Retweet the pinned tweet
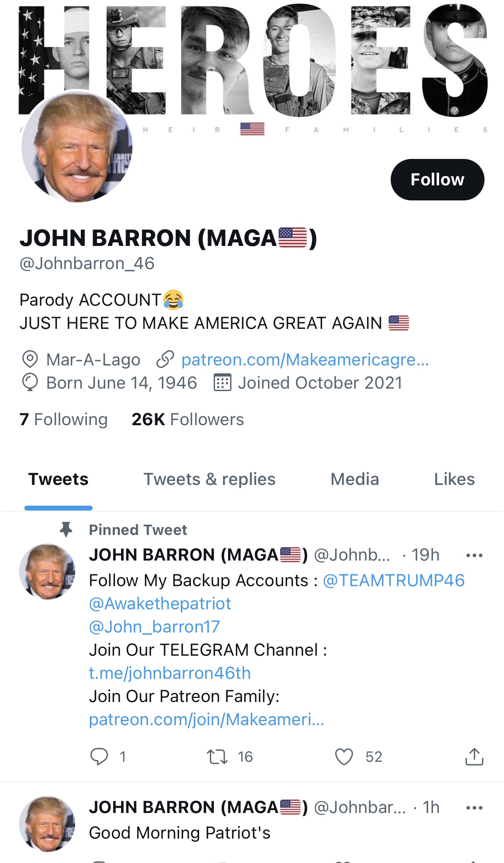Image resolution: width=504 pixels, height=863 pixels. (x=217, y=757)
